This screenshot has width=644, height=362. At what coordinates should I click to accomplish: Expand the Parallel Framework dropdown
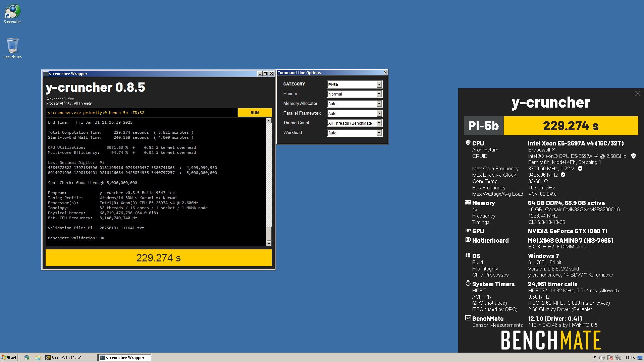pyautogui.click(x=355, y=114)
